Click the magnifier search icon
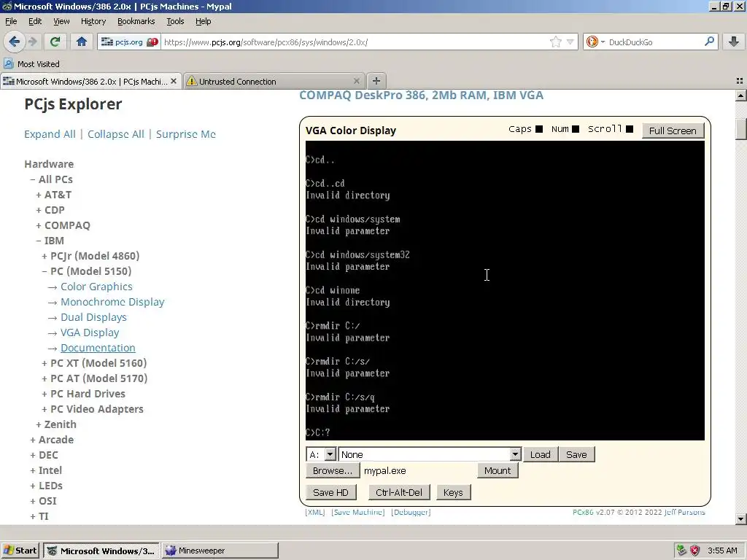747x560 pixels. (x=709, y=42)
